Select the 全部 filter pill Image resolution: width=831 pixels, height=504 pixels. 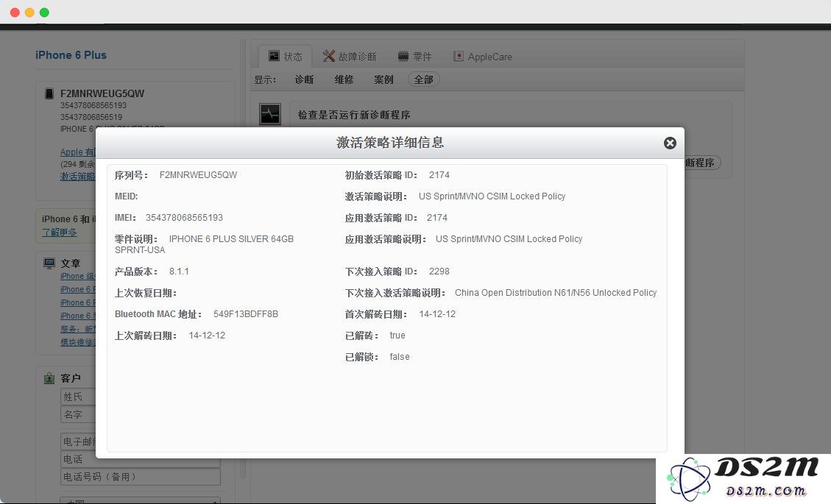423,79
